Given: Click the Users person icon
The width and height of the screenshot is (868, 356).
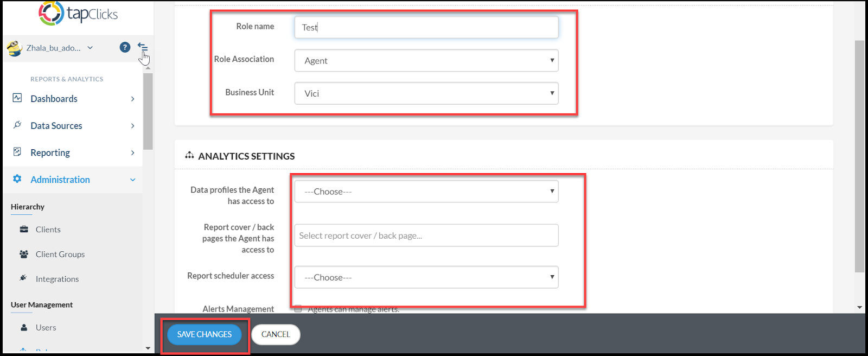Looking at the screenshot, I should point(24,327).
